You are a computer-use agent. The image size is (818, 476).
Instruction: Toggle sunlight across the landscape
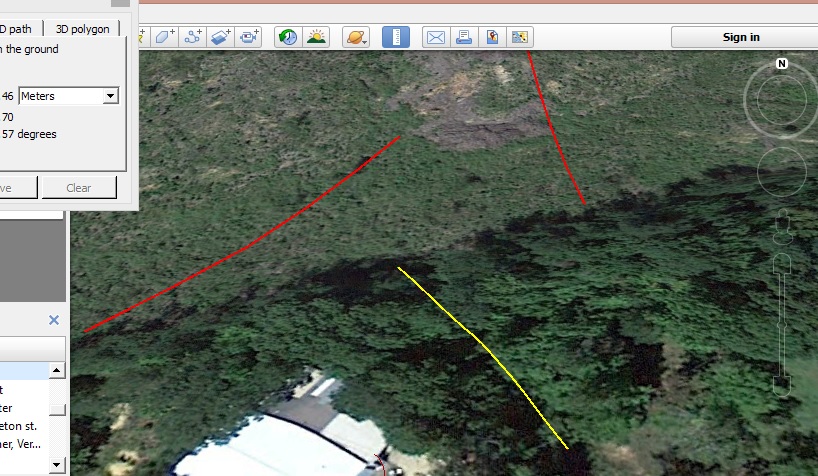click(x=316, y=37)
